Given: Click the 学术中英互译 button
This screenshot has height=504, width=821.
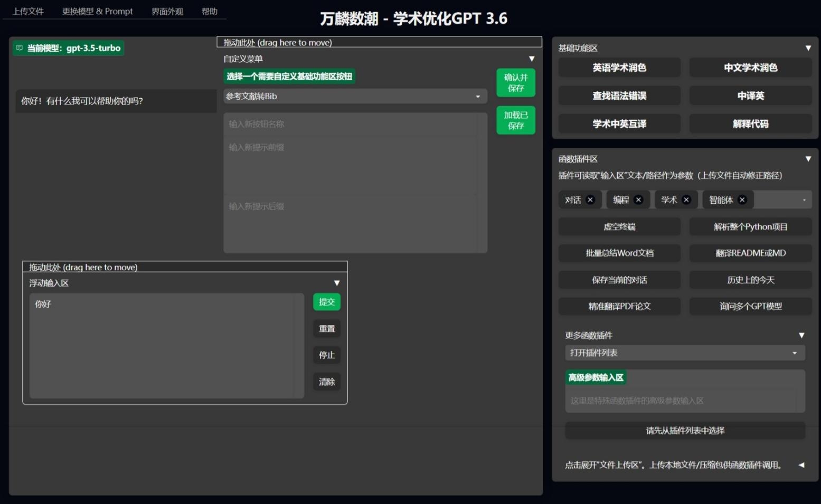Looking at the screenshot, I should (619, 124).
